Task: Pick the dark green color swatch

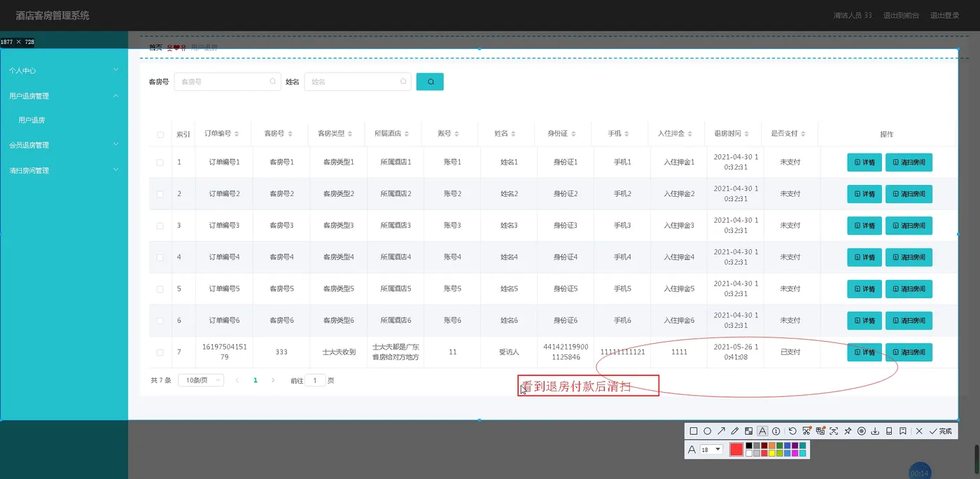Action: 780,445
